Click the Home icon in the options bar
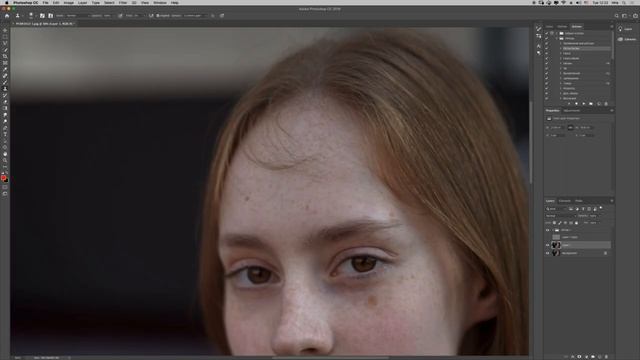The image size is (640, 360). pos(7,16)
